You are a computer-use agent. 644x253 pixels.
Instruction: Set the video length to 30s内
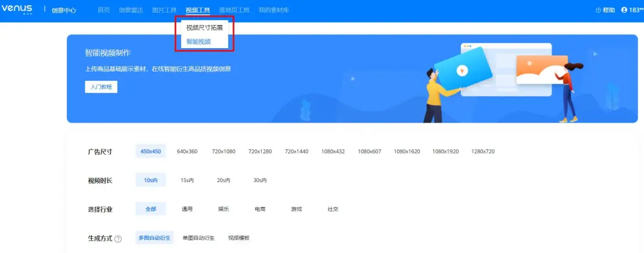(260, 180)
